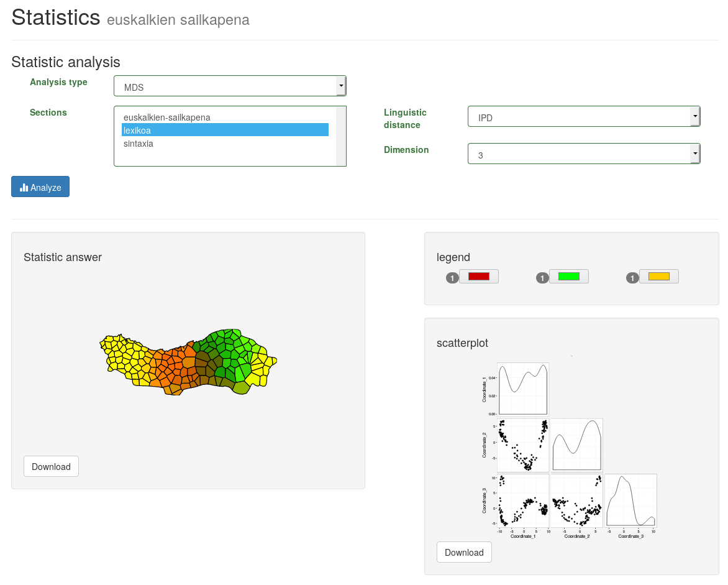
Task: Click the red legend badge numbered 1
Action: click(452, 278)
